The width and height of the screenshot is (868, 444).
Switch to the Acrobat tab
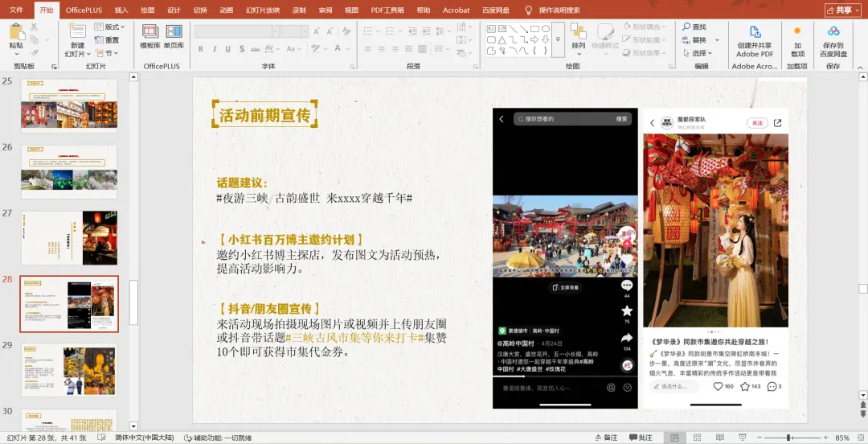(x=457, y=10)
